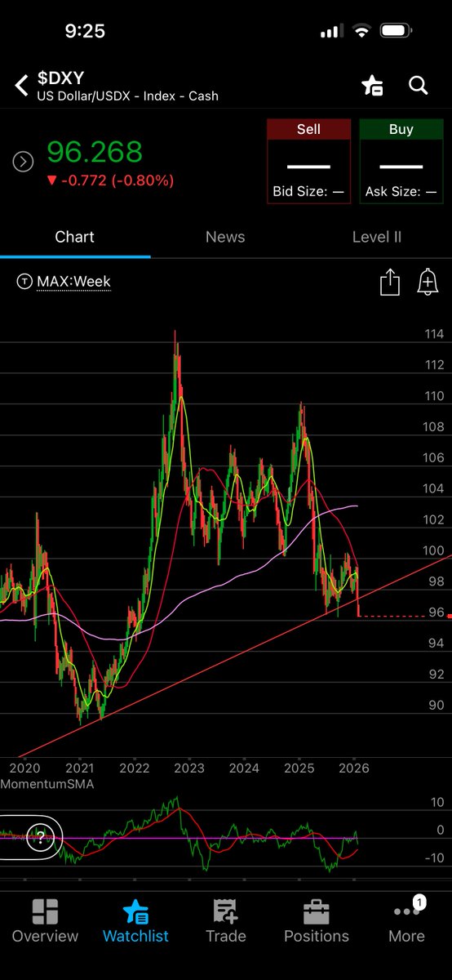Tap the 90 price axis label

click(x=436, y=706)
